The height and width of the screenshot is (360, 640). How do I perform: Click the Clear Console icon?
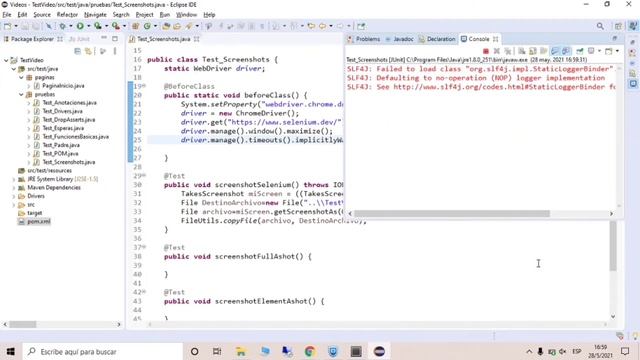pos(522,51)
